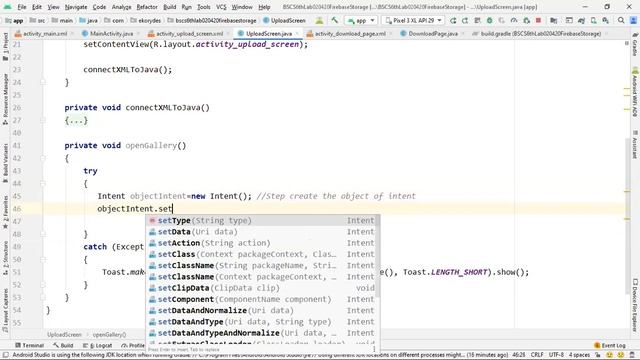This screenshot has height=360, width=640.
Task: Select setType(String type) completion
Action: tap(262, 220)
